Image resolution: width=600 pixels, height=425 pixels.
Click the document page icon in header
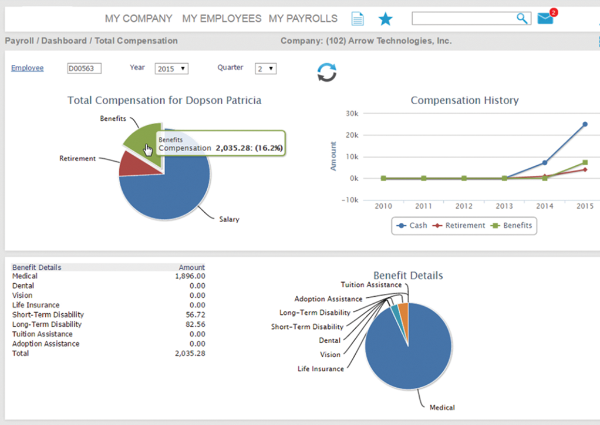[x=358, y=19]
